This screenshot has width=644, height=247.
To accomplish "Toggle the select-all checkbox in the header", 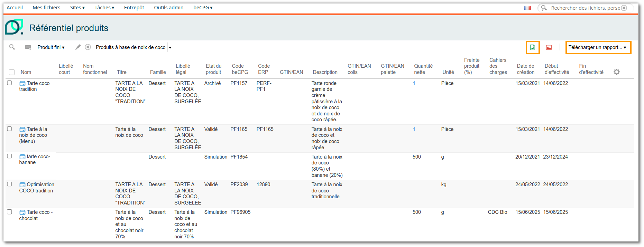I will tap(12, 72).
